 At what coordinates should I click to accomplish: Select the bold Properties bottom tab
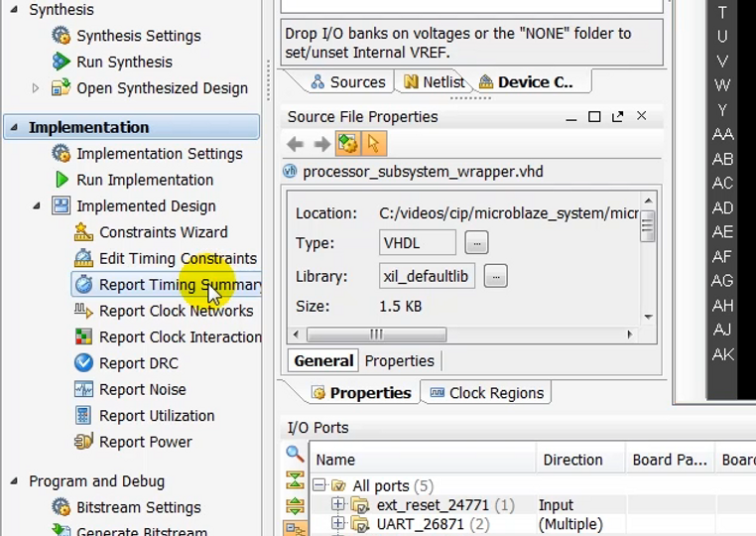(361, 393)
